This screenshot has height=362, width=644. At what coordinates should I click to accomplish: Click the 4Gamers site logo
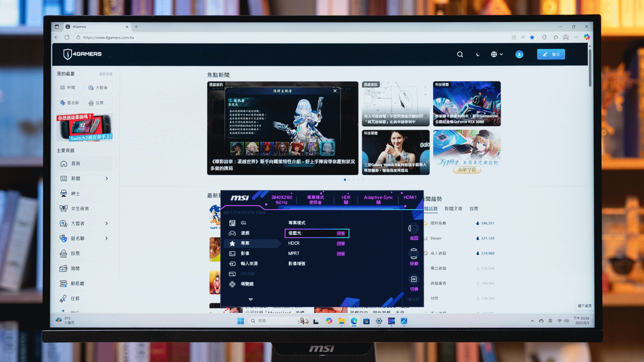[83, 54]
